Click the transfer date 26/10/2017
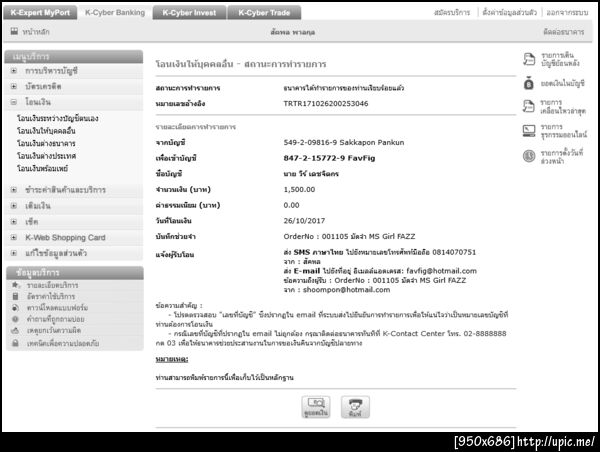600x452 pixels. pos(304,221)
